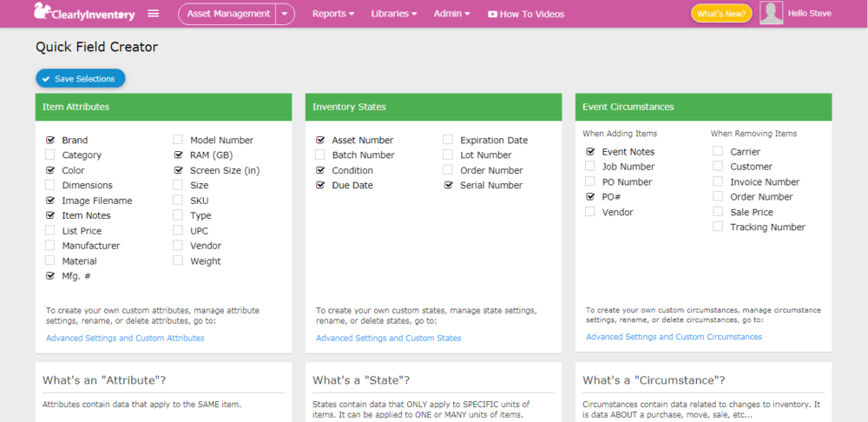Check the Job Number checkbox

[x=590, y=166]
